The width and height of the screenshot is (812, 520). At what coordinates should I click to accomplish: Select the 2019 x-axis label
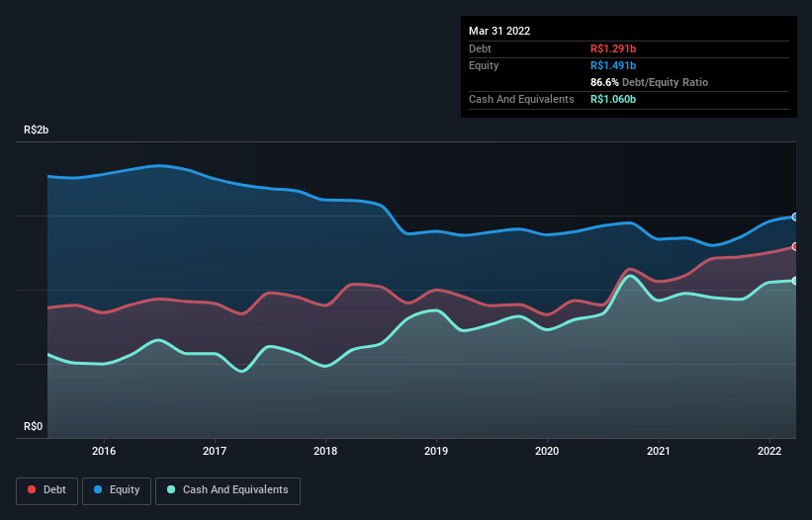436,451
